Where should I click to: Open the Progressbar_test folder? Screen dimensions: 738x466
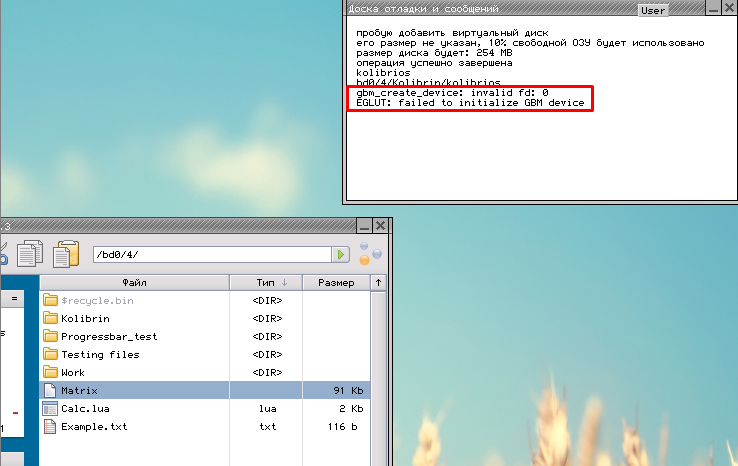(x=108, y=336)
